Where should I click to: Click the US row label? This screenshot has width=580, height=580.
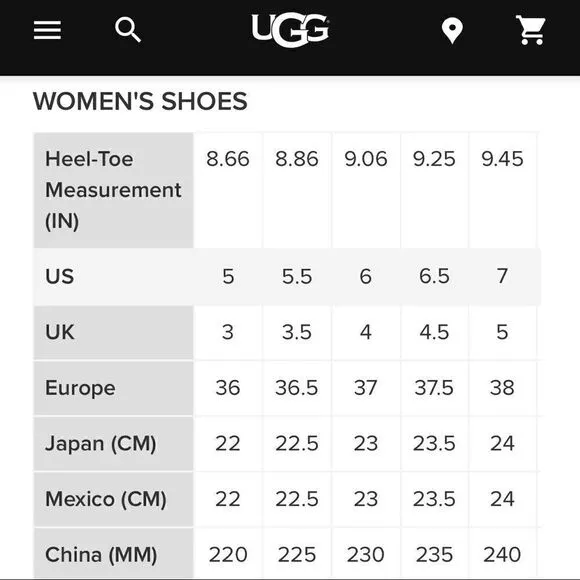[60, 276]
